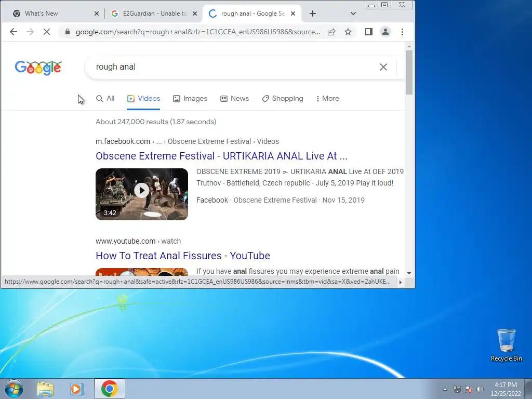532x399 pixels.
Task: Open a new browser tab
Action: [313, 14]
